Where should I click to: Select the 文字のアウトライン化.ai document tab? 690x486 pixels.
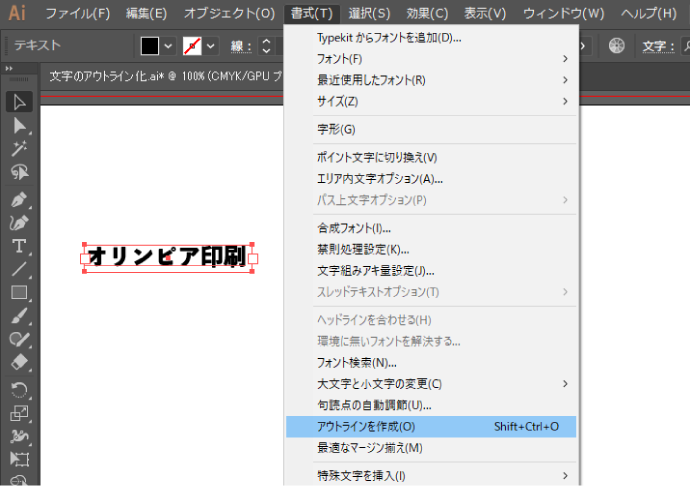click(x=165, y=76)
